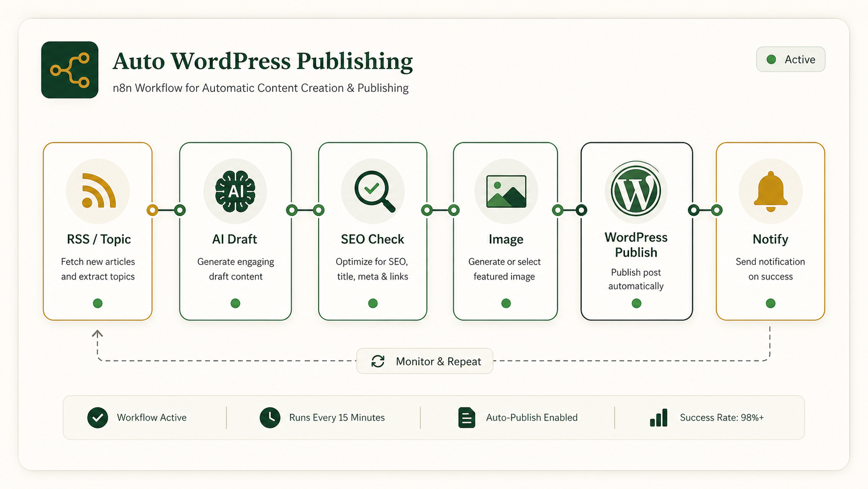Image resolution: width=868 pixels, height=489 pixels.
Task: Click the clock icon for run schedule
Action: (270, 417)
